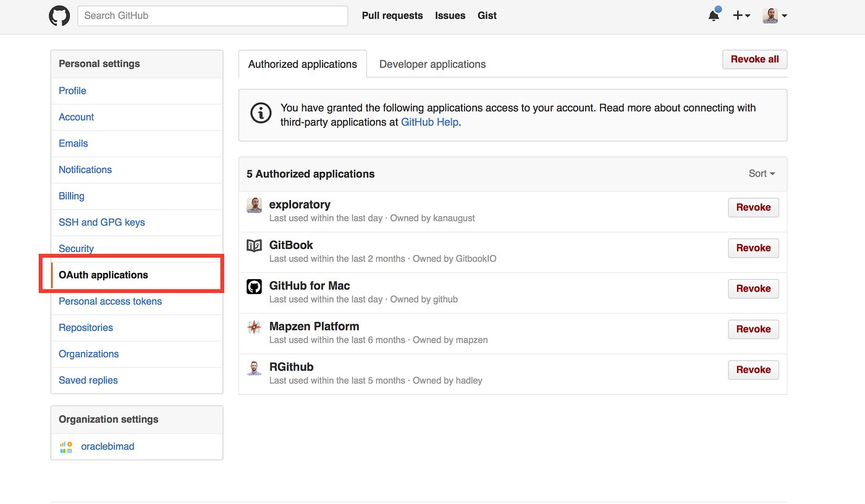
Task: Open the RGithub application name
Action: [291, 367]
